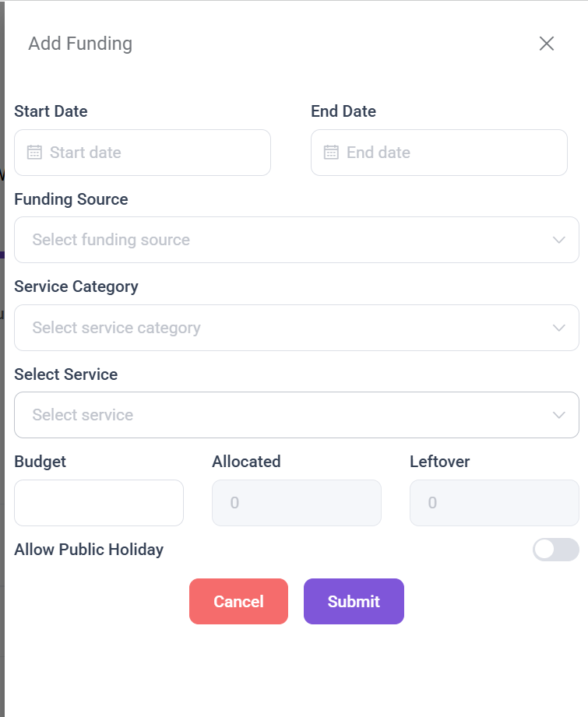This screenshot has width=588, height=717.
Task: Expand the Select service category dropdown
Action: (x=280, y=328)
